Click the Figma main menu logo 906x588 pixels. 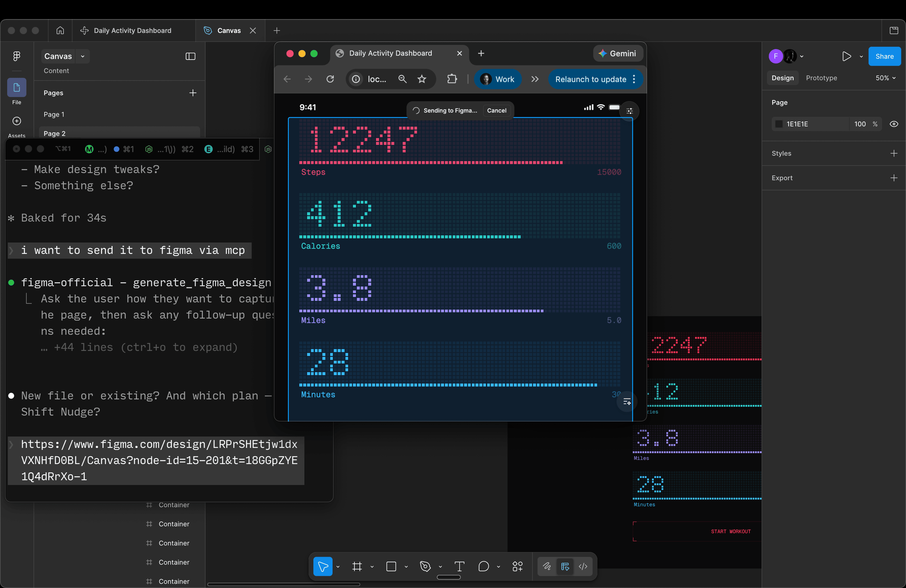16,56
